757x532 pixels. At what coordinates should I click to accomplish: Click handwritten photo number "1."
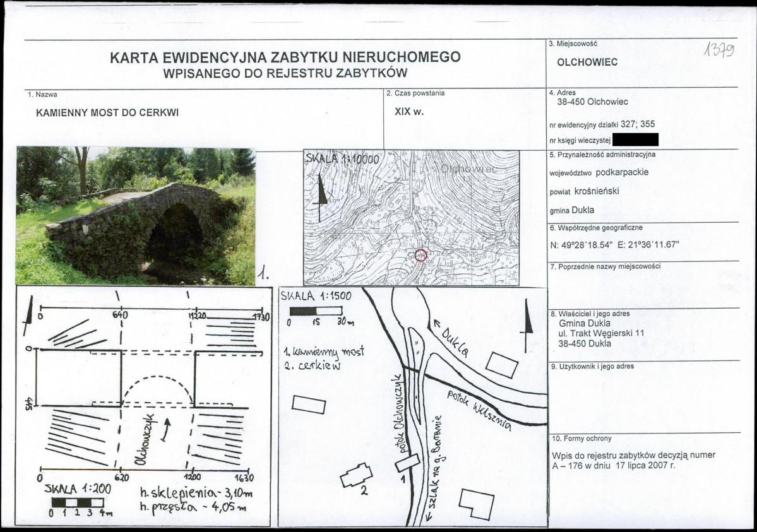click(263, 274)
